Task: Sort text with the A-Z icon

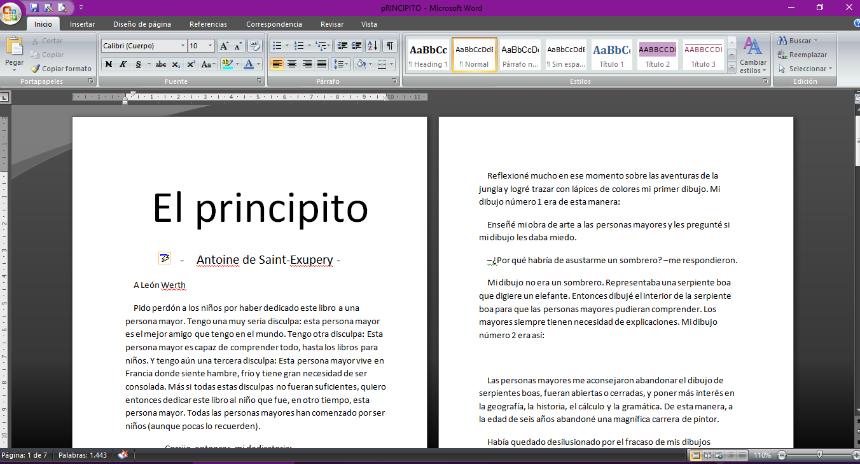Action: click(x=372, y=46)
